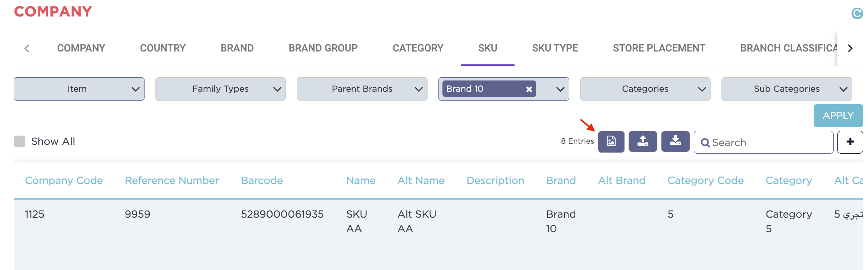Click the image file icon button

click(611, 141)
